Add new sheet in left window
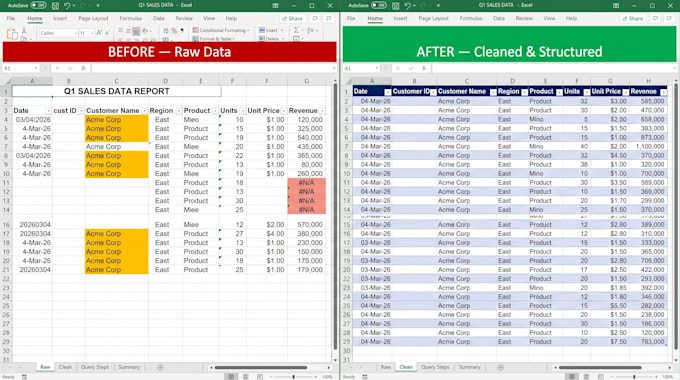Image resolution: width=680 pixels, height=380 pixels. (160, 367)
